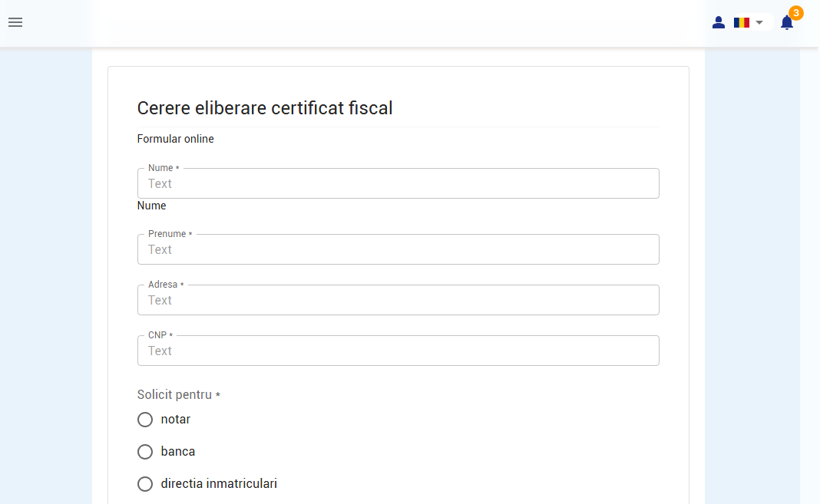Image resolution: width=820 pixels, height=504 pixels.
Task: Click the Romanian flag language icon
Action: [742, 22]
